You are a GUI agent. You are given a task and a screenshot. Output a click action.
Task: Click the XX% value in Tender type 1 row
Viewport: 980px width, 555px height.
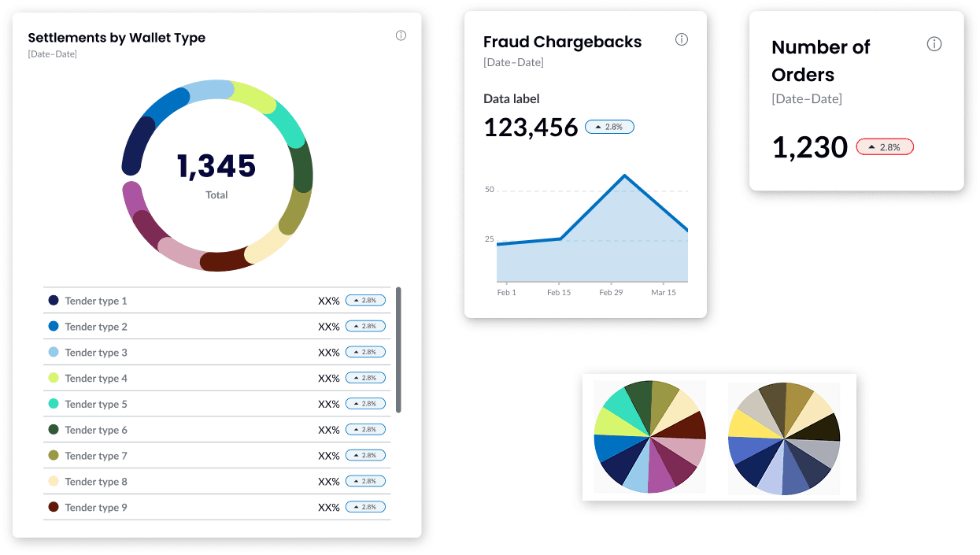[329, 301]
